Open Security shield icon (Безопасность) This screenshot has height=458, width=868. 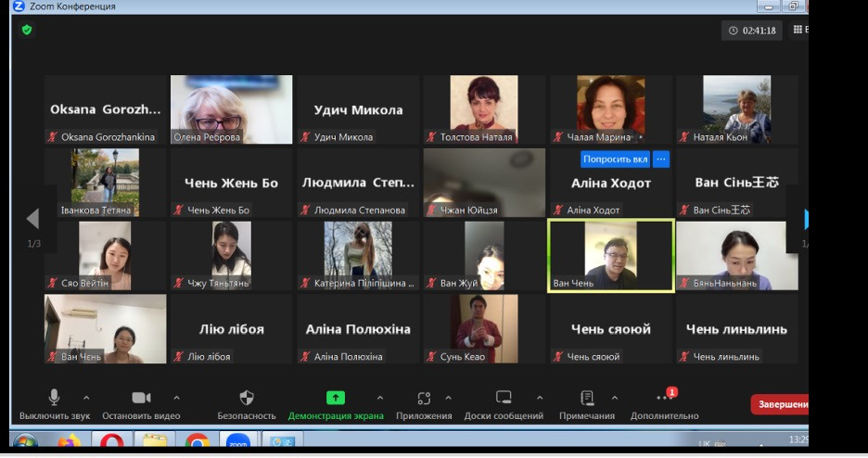coord(247,397)
